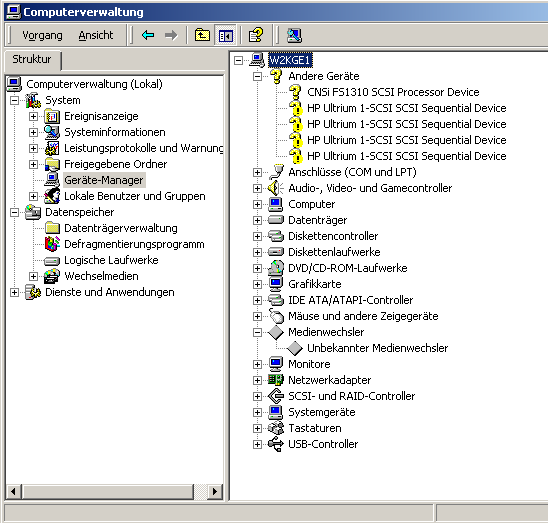Screen dimensions: 548x523
Task: Select Unbekannter Medienwechsler device
Action: [377, 348]
